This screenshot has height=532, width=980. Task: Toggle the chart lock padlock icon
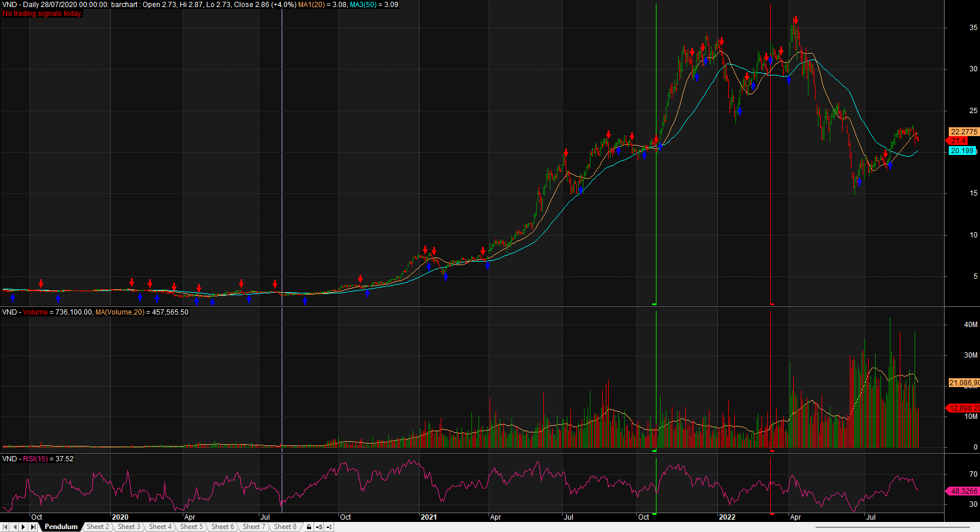coord(309,527)
